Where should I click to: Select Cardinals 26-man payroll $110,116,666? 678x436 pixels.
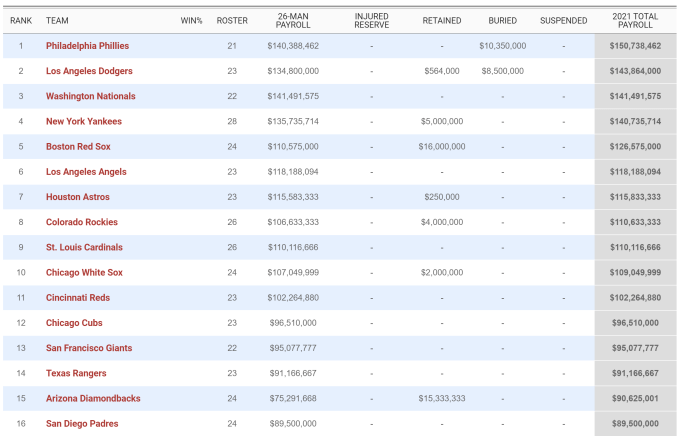click(293, 247)
